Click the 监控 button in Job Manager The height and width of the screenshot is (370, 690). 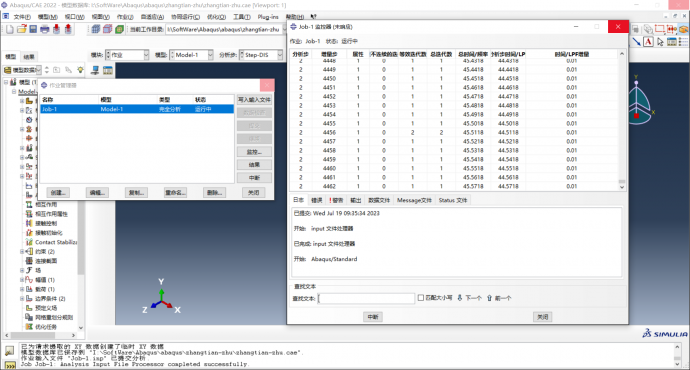click(x=254, y=152)
